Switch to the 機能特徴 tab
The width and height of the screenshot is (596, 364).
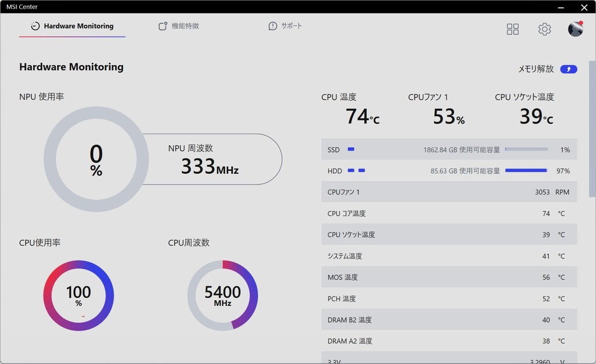click(x=179, y=26)
